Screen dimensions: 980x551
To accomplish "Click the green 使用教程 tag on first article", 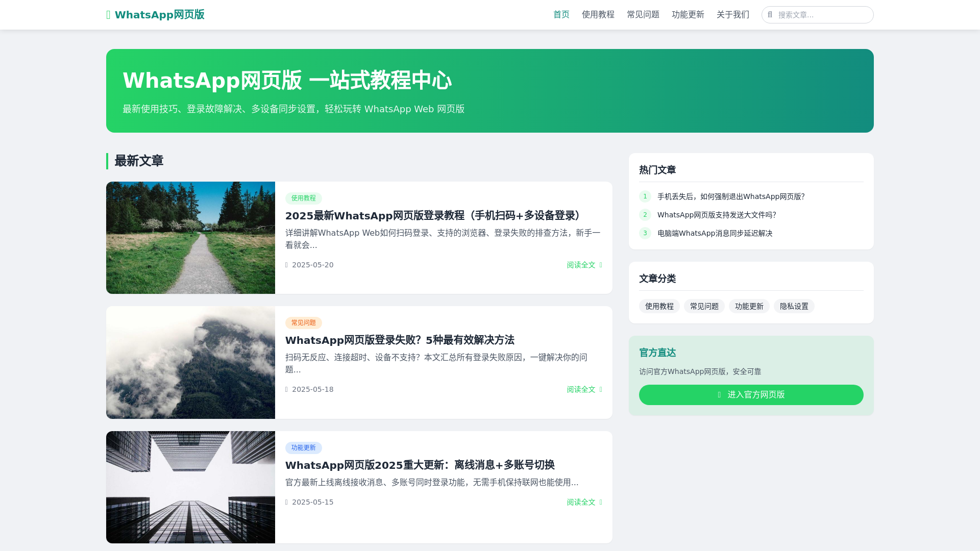I will [303, 198].
